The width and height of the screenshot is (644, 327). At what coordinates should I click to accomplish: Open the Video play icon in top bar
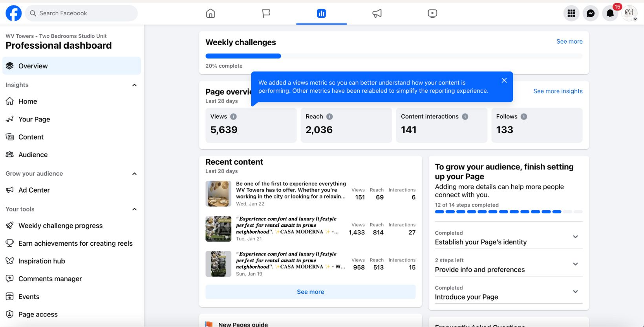pos(432,13)
